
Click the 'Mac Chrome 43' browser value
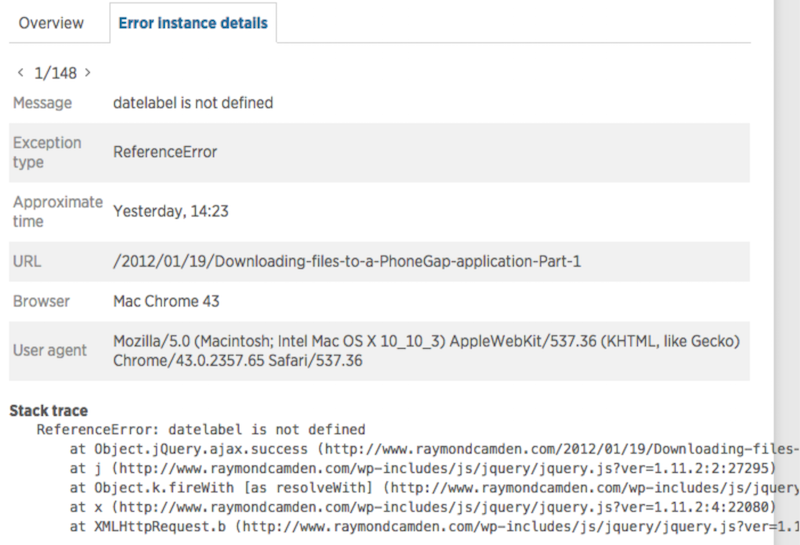click(x=166, y=301)
